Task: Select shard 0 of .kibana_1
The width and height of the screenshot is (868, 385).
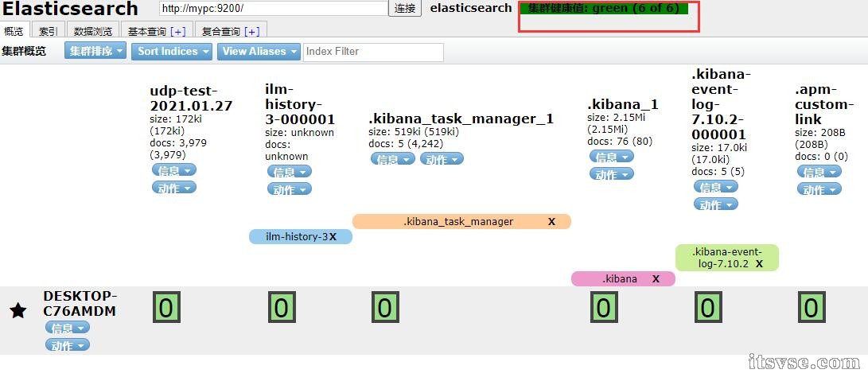Action: click(x=603, y=308)
